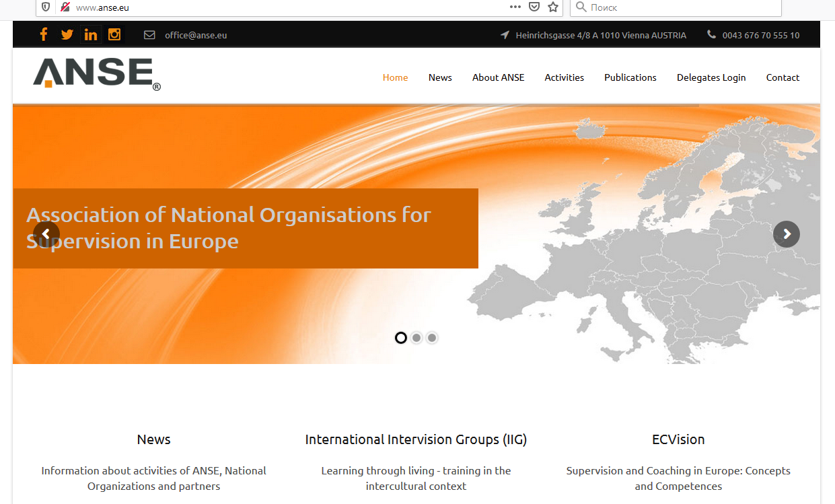Click the office@anse.eu email link
The width and height of the screenshot is (835, 504).
tap(196, 35)
